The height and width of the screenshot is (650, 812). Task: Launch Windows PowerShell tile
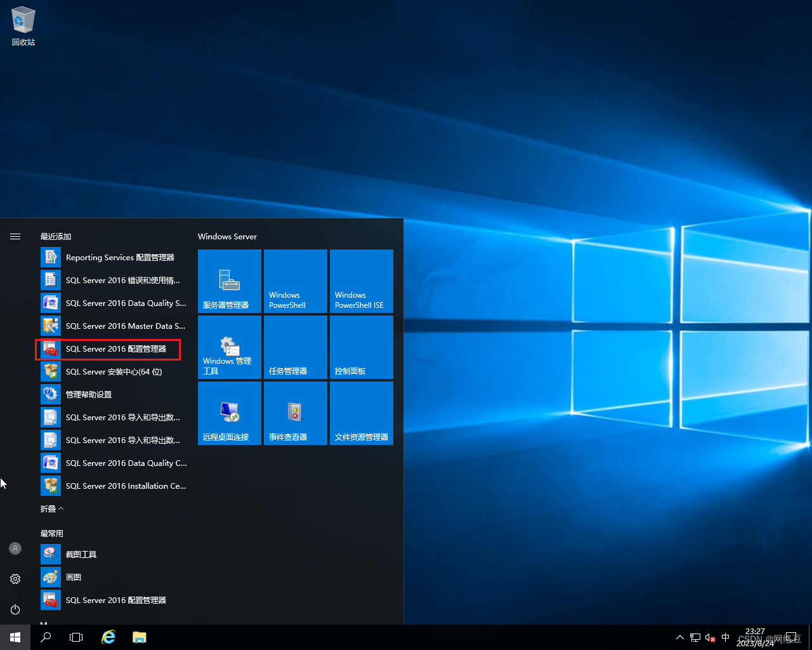click(x=296, y=281)
